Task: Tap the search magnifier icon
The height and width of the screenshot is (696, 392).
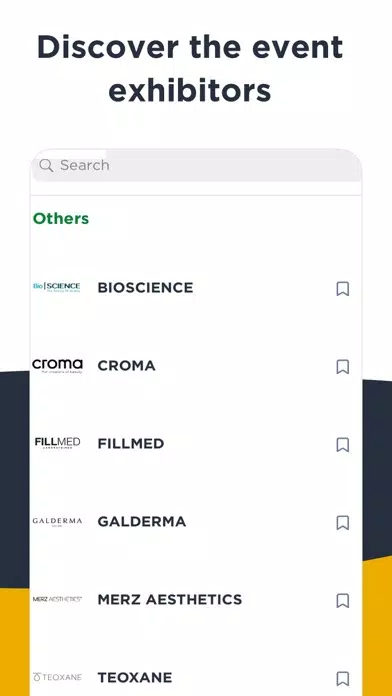Action: coord(46,166)
